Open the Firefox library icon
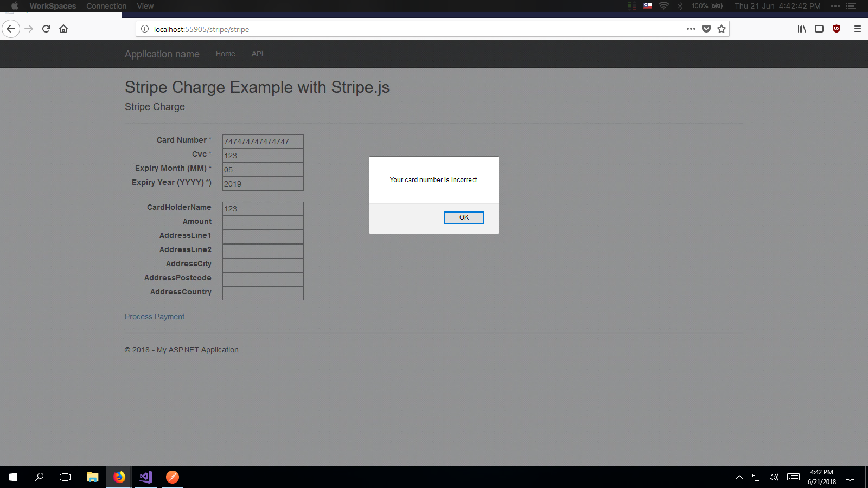This screenshot has height=488, width=868. [801, 29]
